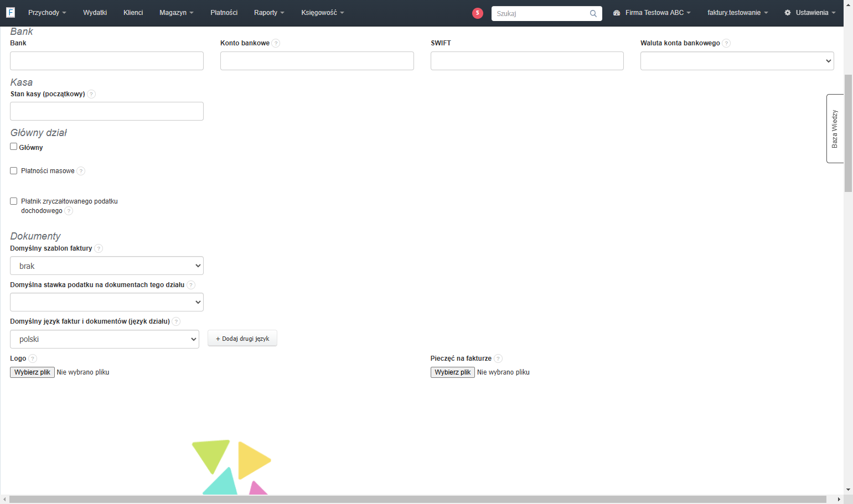Choose a Logo file with Wybierz plik

(32, 372)
